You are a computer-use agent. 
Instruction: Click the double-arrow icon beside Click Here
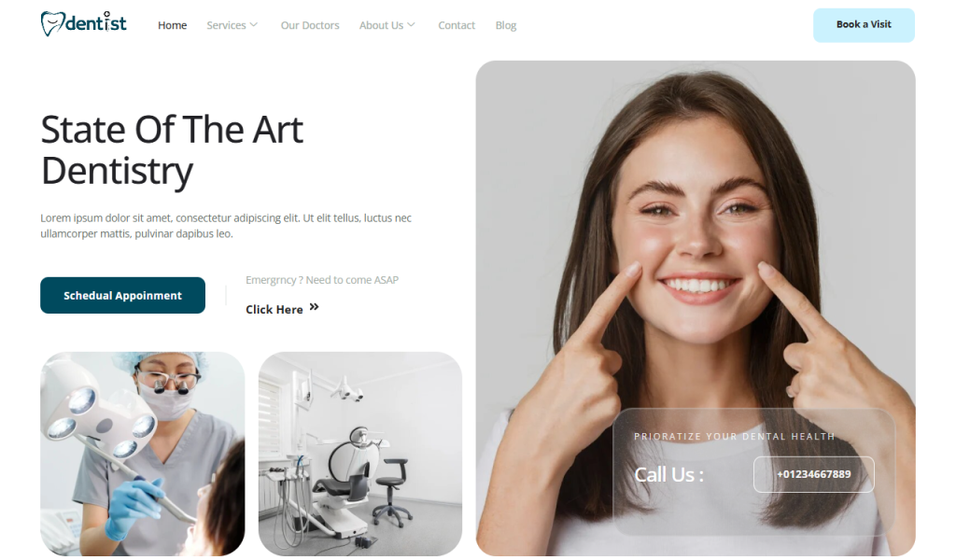[314, 307]
